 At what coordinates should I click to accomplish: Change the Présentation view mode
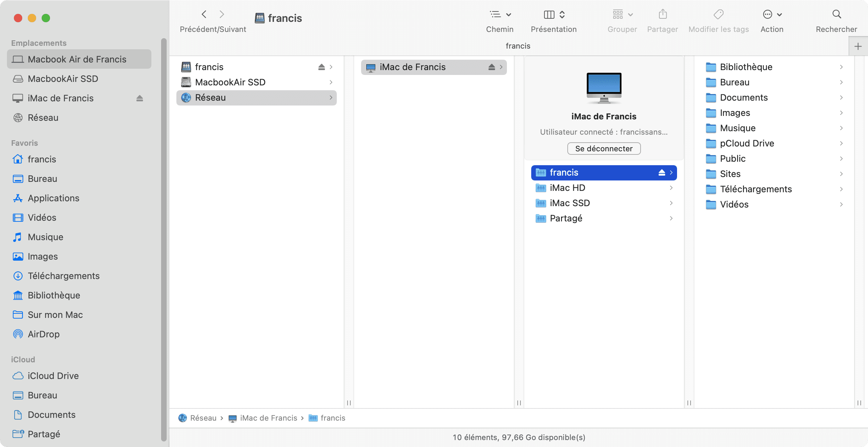[x=554, y=14]
